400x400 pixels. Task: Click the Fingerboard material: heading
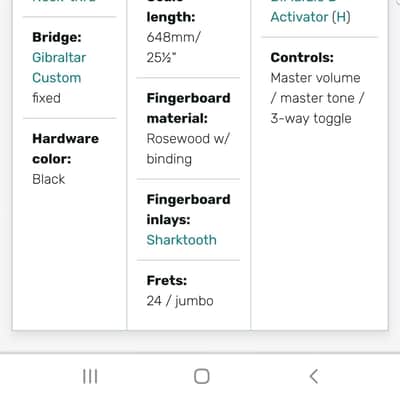tap(188, 108)
